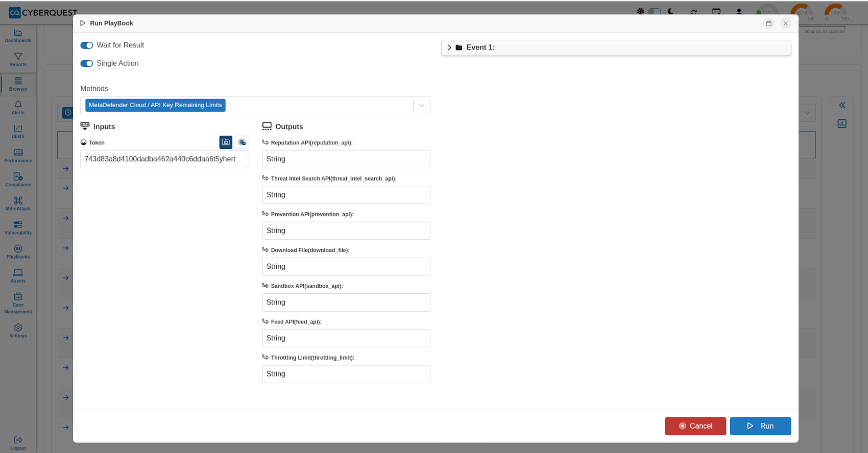Maximize the Run PlayBook dialog
Viewport: 868px width, 453px height.
pos(768,23)
